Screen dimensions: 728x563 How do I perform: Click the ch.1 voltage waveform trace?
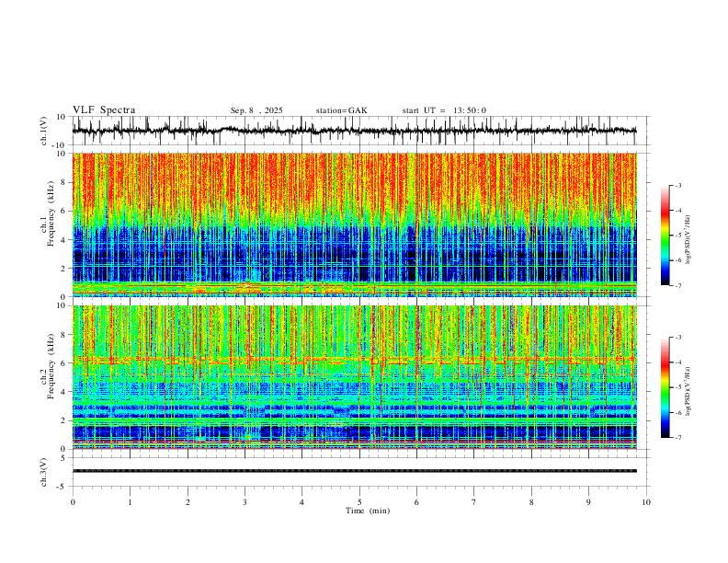coord(354,131)
